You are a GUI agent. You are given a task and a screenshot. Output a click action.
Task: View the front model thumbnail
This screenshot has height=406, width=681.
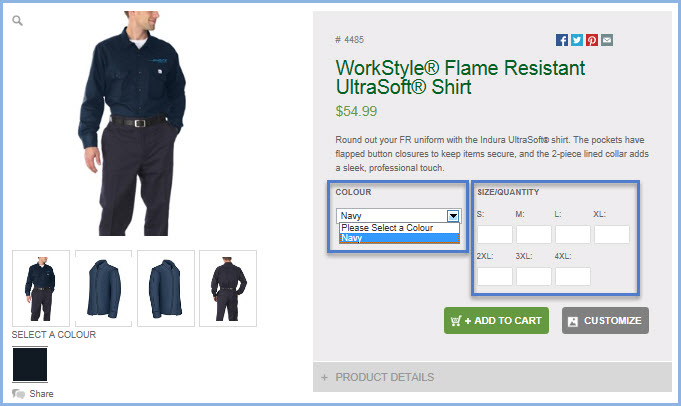(41, 288)
